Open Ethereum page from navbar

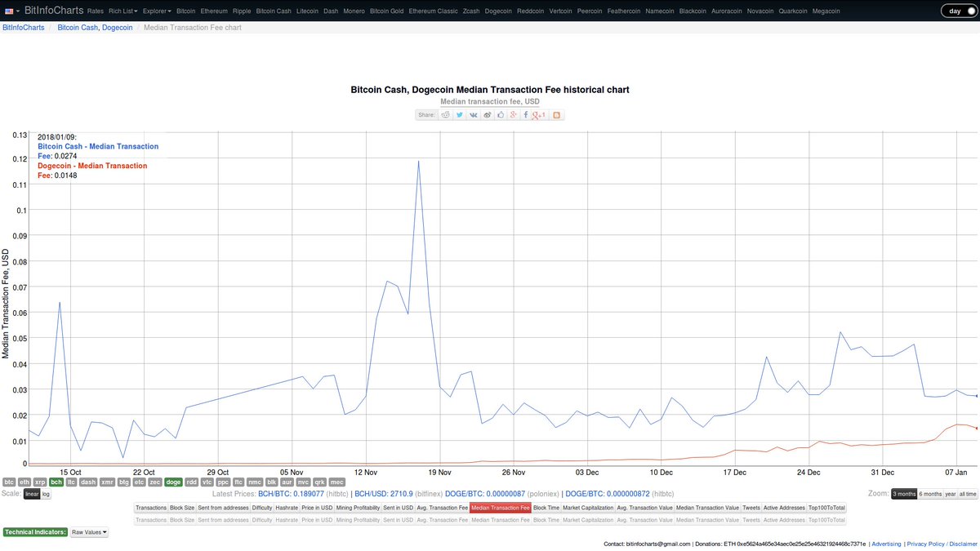pos(214,11)
